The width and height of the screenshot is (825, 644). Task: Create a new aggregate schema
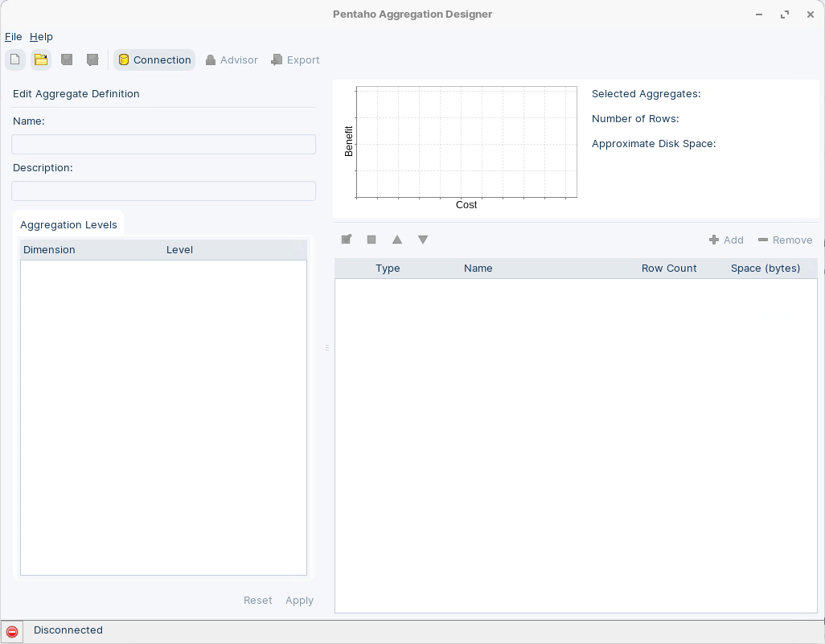click(14, 59)
